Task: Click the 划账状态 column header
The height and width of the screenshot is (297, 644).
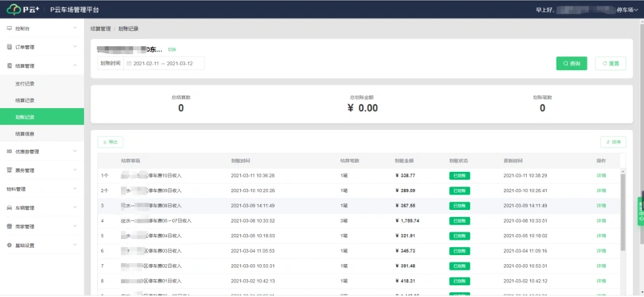Action: coord(459,161)
